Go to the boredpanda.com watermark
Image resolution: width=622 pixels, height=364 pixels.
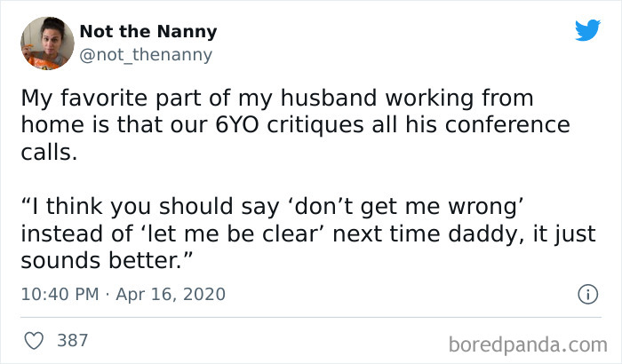click(x=530, y=342)
